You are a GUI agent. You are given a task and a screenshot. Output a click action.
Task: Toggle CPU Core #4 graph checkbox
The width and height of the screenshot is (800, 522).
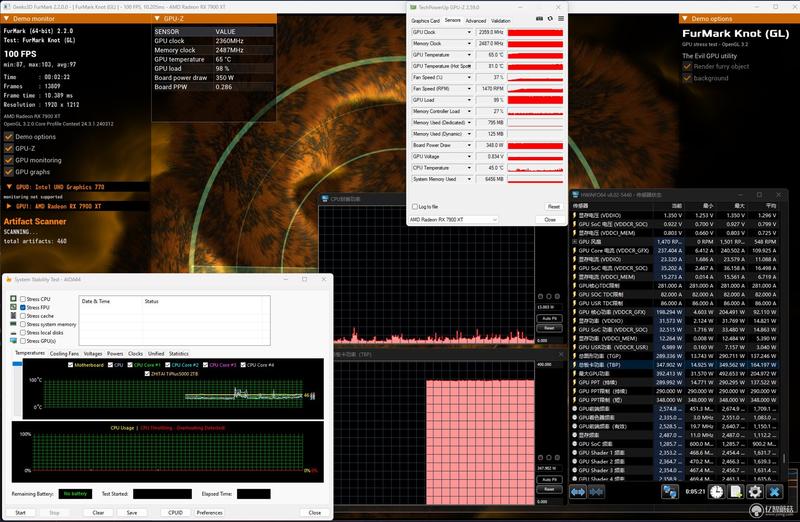tap(243, 365)
